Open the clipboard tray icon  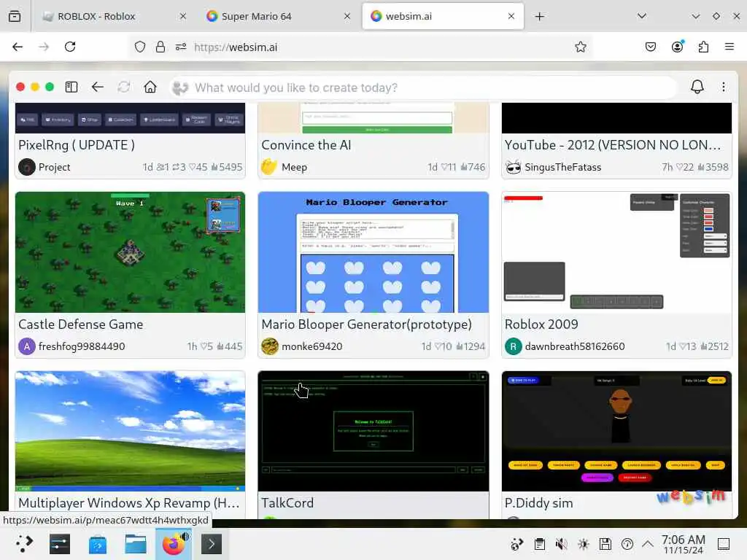point(539,544)
